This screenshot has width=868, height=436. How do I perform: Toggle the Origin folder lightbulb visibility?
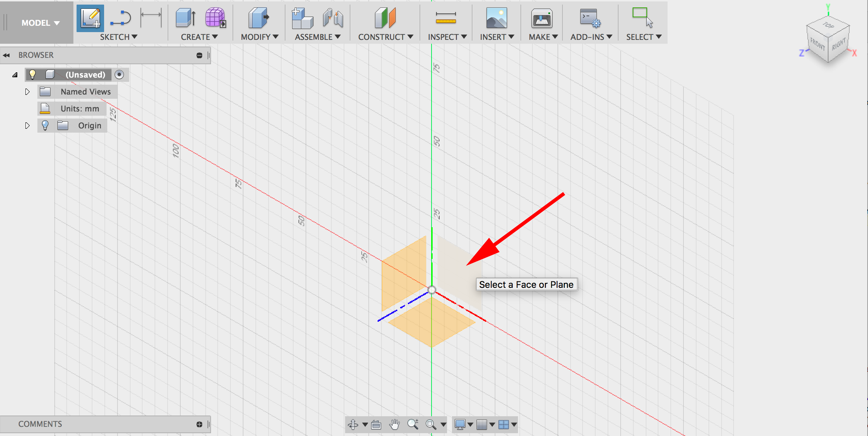click(x=45, y=126)
